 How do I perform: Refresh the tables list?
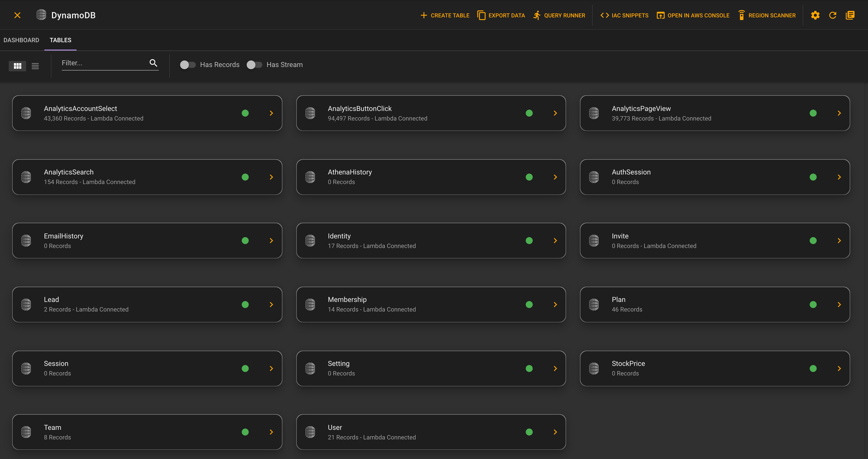coord(833,15)
